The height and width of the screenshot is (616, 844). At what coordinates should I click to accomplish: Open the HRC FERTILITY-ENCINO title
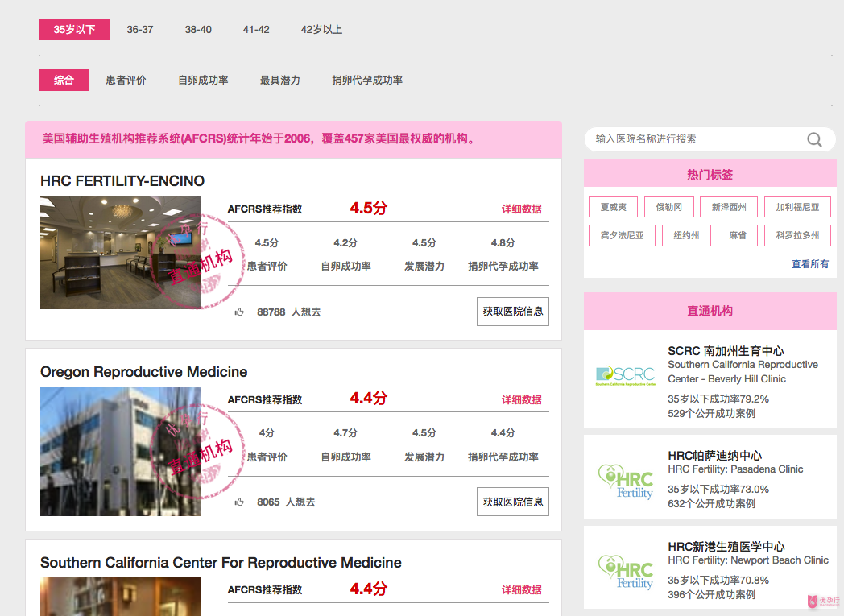[x=122, y=181]
